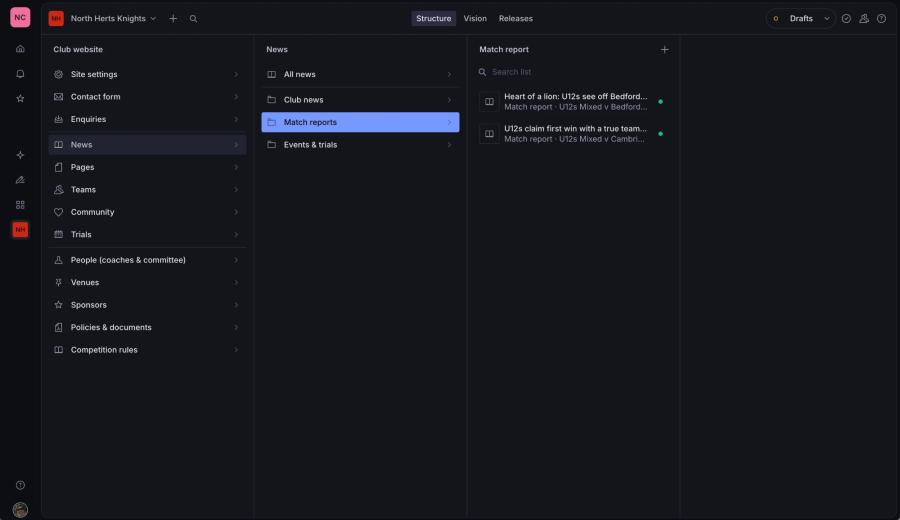Open the user avatar at bottom left
Screen dimensions: 900x520
click(20, 510)
